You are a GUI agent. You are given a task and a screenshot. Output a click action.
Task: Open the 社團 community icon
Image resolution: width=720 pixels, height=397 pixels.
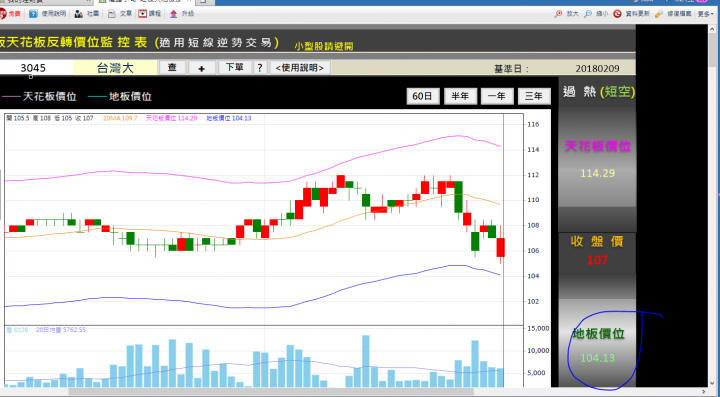tap(79, 14)
